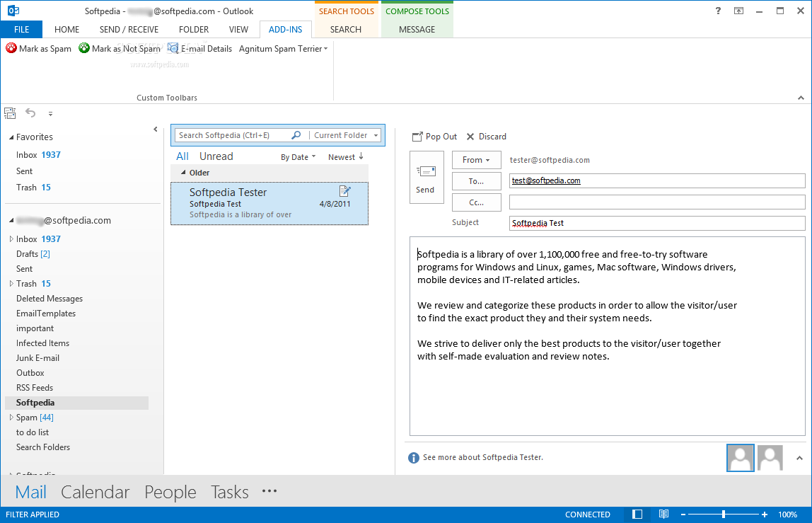Select Favorites Sent folder
This screenshot has width=812, height=523.
pos(24,171)
